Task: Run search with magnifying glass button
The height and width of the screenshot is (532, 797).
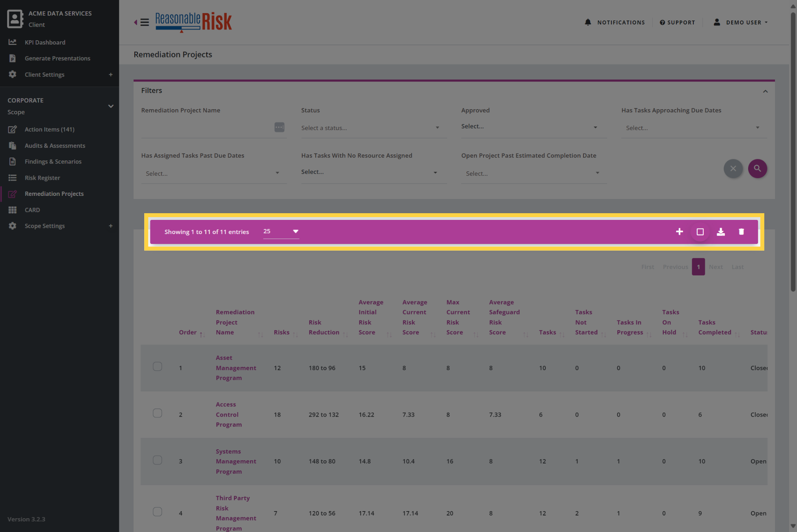Action: pyautogui.click(x=758, y=169)
